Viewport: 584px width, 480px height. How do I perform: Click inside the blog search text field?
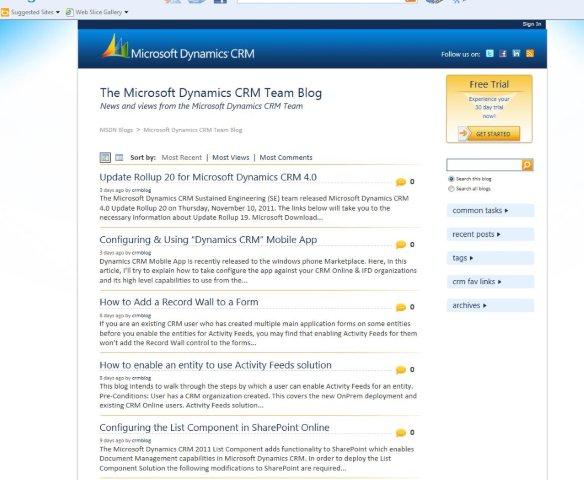484,165
